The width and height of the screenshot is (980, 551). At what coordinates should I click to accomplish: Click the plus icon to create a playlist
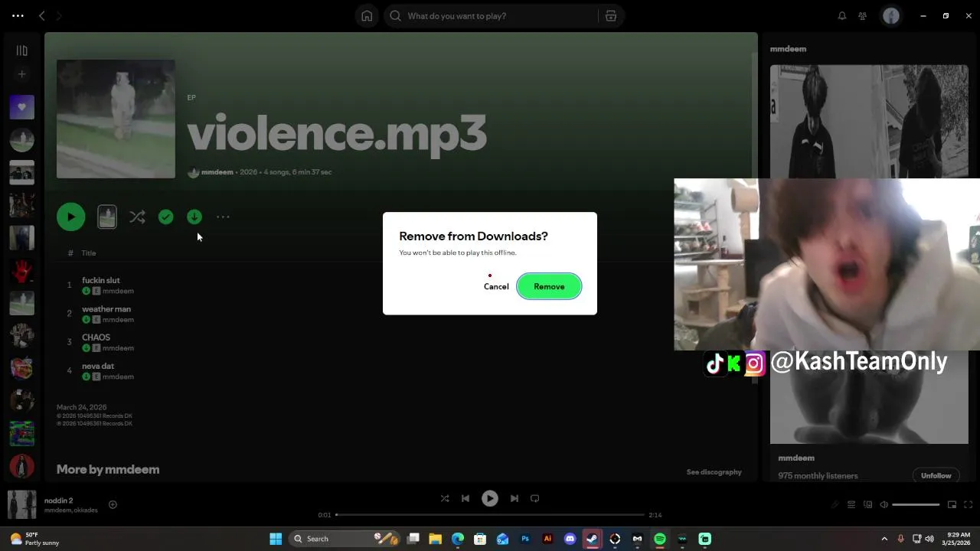pos(21,74)
